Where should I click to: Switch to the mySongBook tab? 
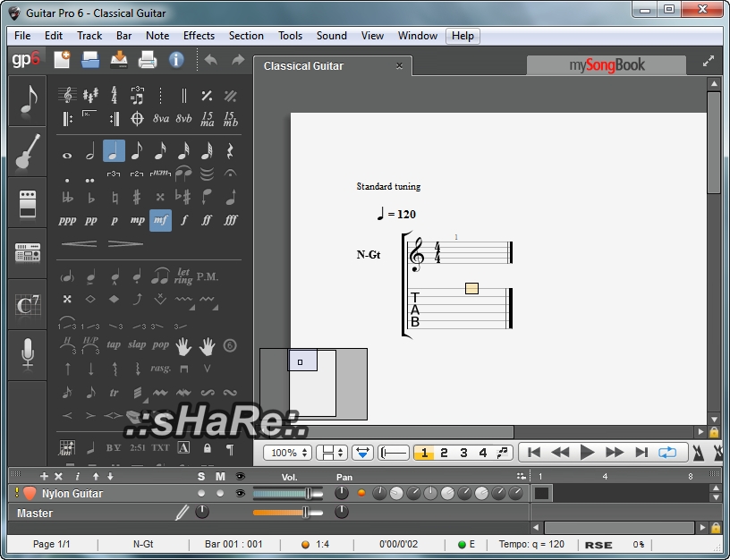pyautogui.click(x=607, y=65)
